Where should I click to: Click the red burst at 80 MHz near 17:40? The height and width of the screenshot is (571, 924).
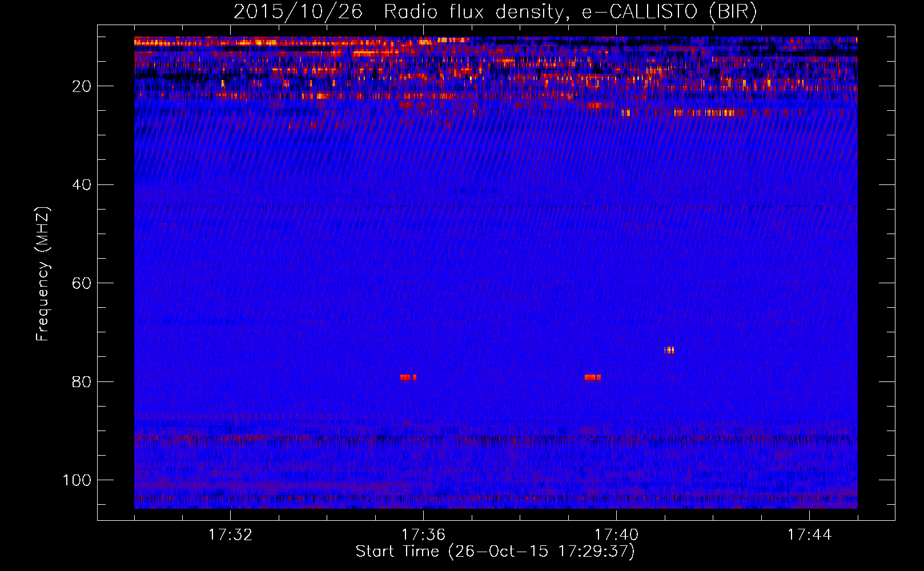coord(592,377)
